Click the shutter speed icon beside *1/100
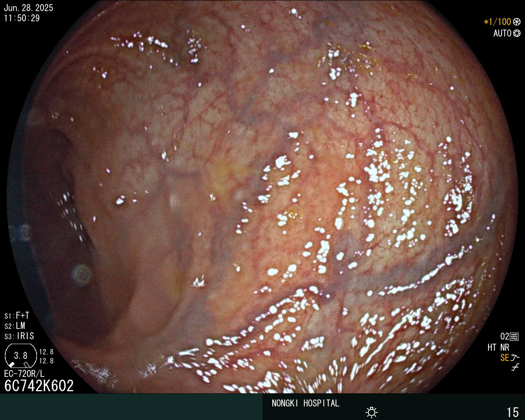The image size is (525, 420). pos(517,22)
